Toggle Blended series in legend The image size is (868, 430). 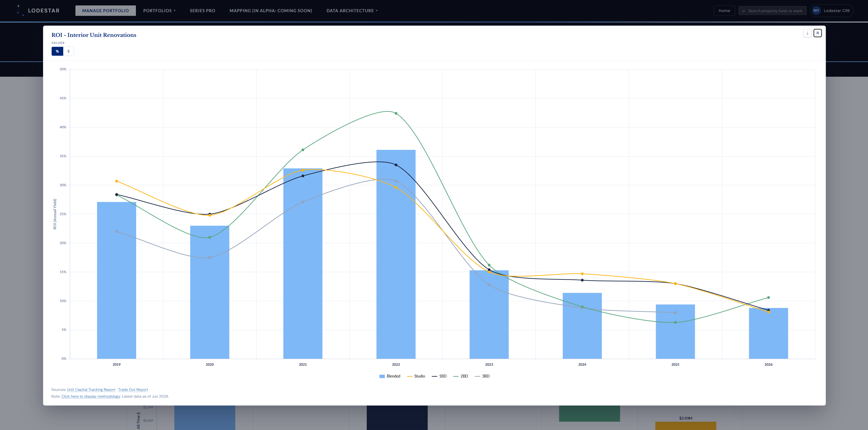390,376
